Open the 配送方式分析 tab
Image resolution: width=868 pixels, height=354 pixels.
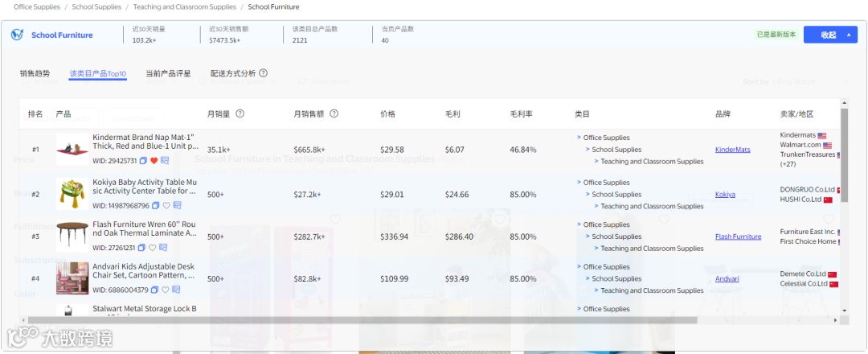pyautogui.click(x=233, y=74)
